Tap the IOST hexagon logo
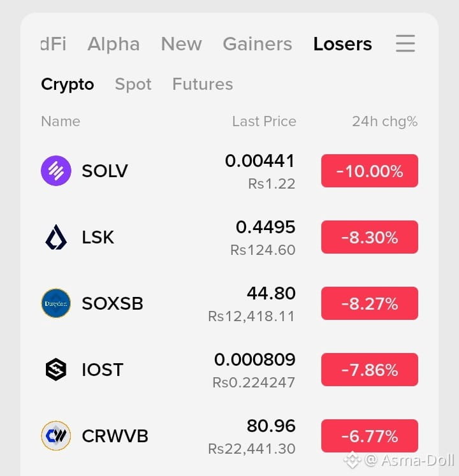The width and height of the screenshot is (459, 476). (x=56, y=370)
